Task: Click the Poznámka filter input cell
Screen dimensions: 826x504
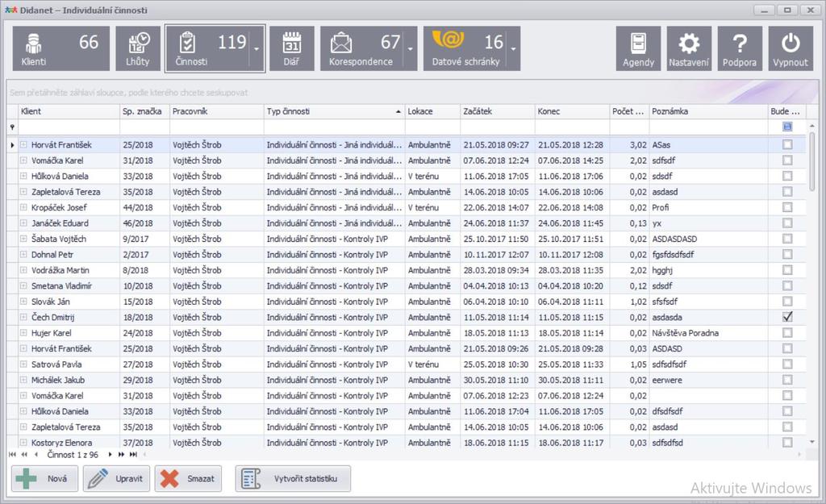Action: 708,127
